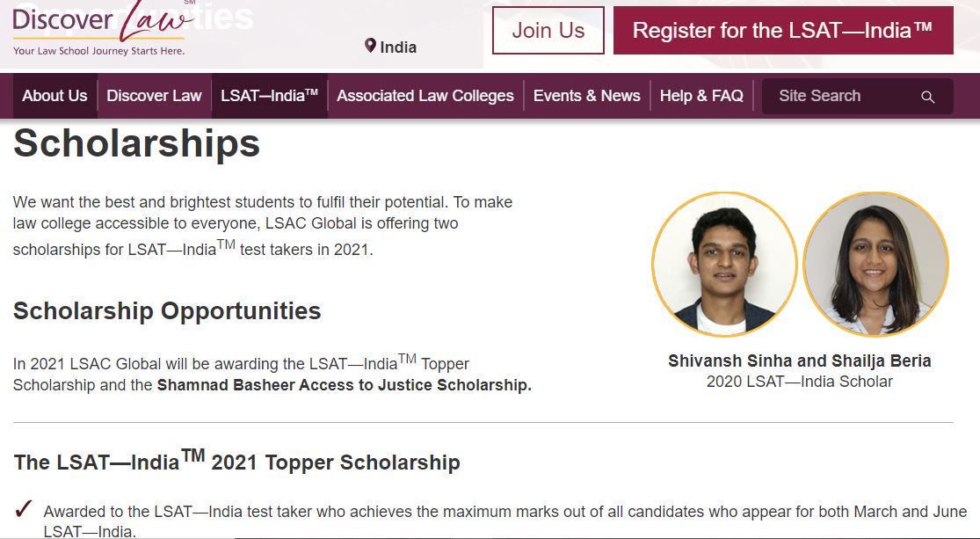Open the About Us menu
Screen dimensions: 980x539
coord(54,96)
